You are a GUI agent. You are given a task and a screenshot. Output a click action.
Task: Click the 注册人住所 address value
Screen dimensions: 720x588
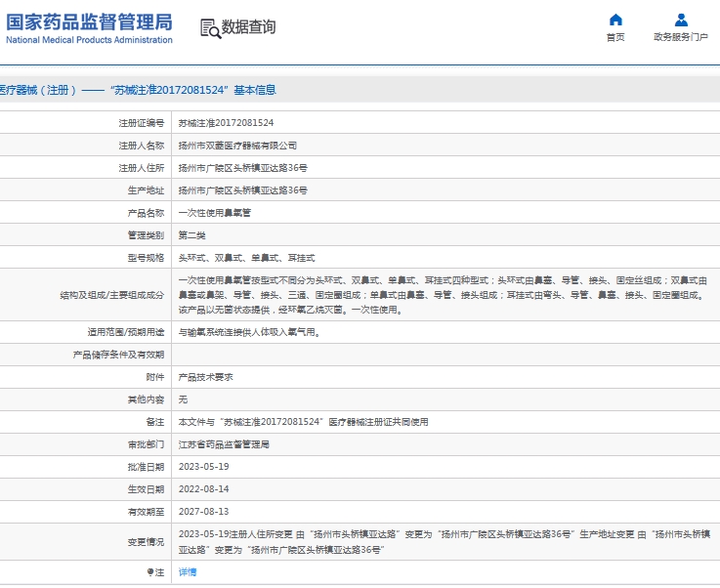pos(243,168)
